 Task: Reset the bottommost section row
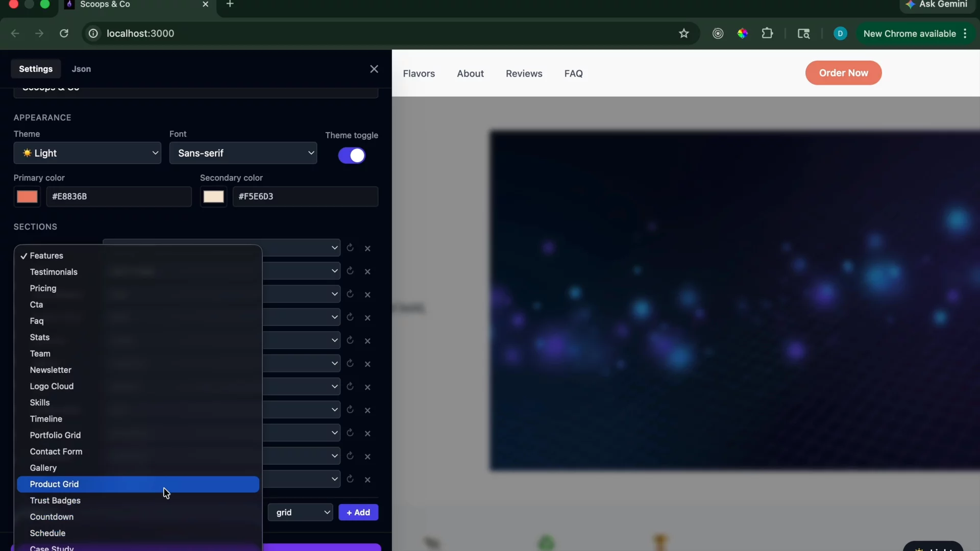(x=350, y=479)
